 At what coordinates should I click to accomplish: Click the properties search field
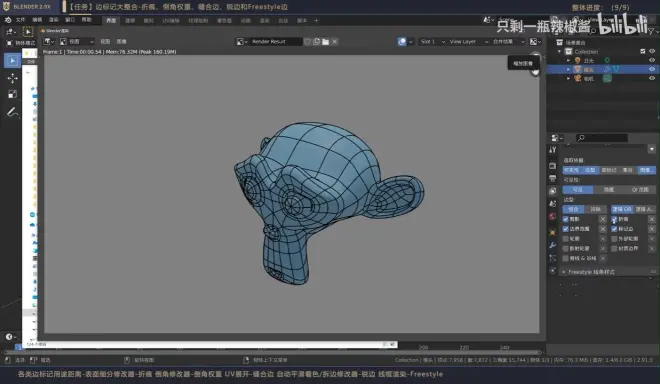601,138
